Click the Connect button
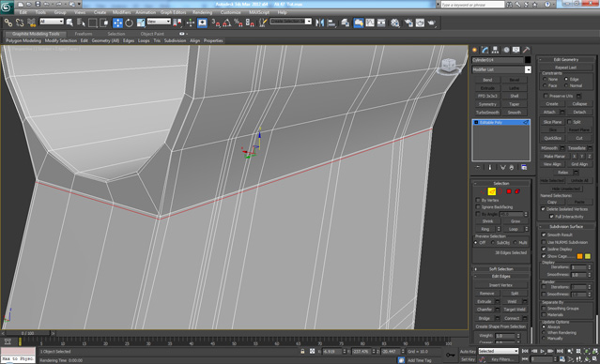 point(512,318)
